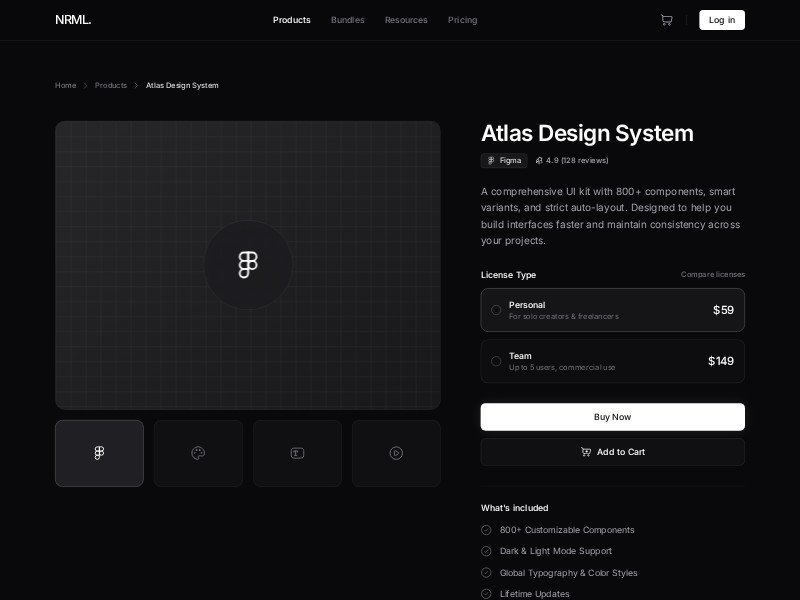This screenshot has height=600, width=800.
Task: Open the Pricing page
Action: point(462,20)
